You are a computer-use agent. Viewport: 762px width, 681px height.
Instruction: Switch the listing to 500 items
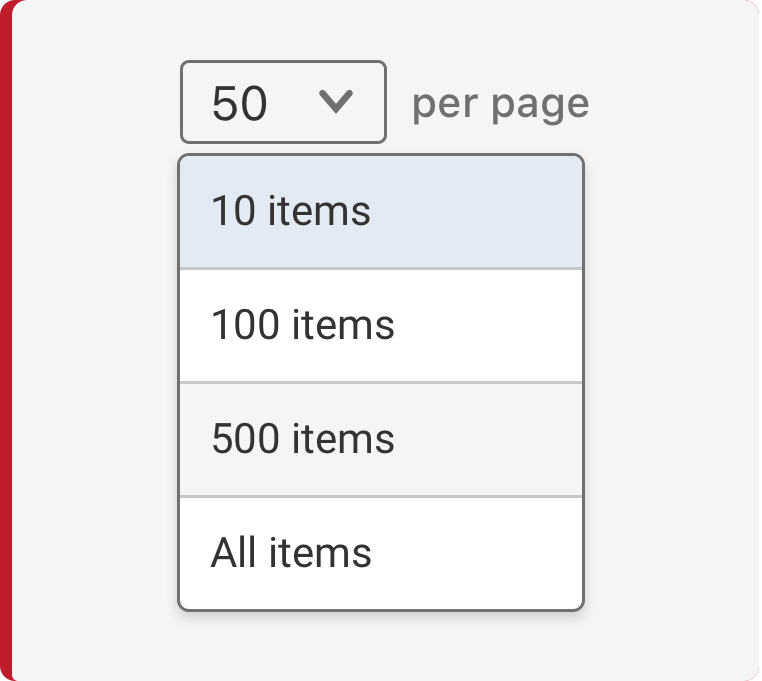coord(380,440)
